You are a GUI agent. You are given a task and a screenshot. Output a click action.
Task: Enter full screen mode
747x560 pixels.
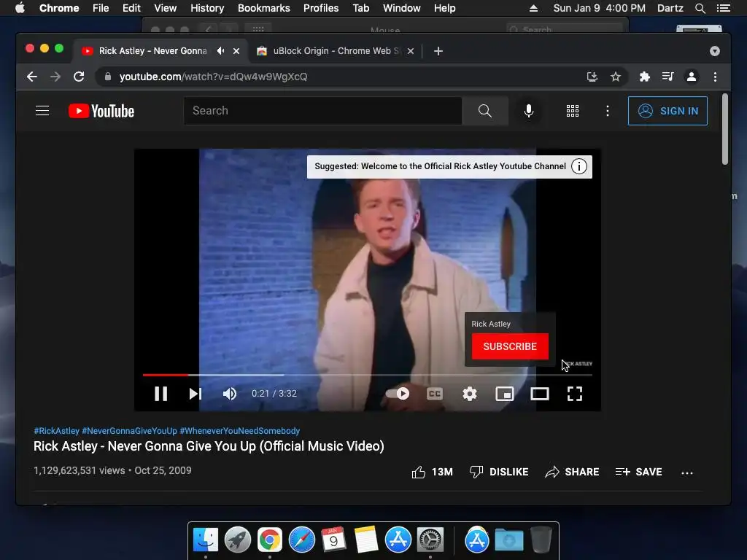click(x=575, y=394)
